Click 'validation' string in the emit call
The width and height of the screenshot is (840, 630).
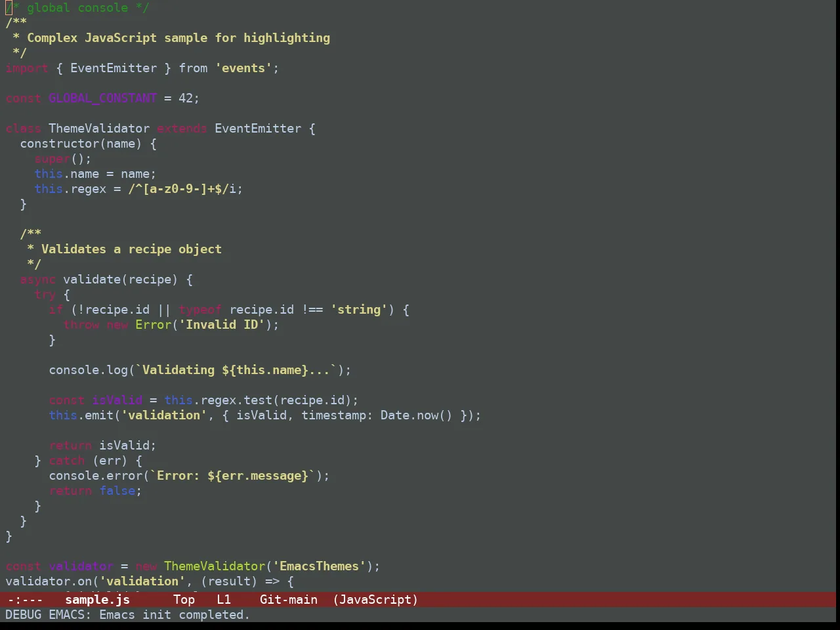(164, 415)
